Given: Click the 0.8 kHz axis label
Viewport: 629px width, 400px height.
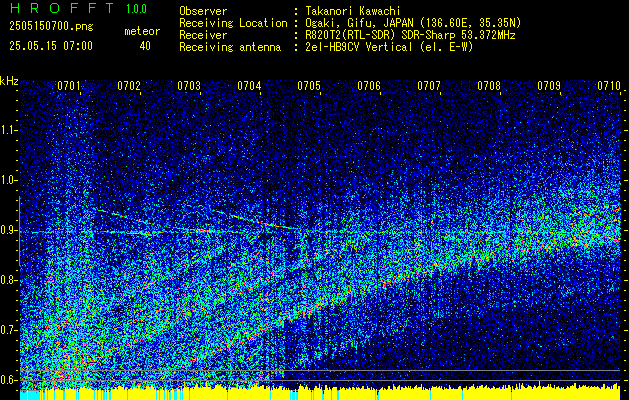Looking at the screenshot, I should (x=8, y=280).
